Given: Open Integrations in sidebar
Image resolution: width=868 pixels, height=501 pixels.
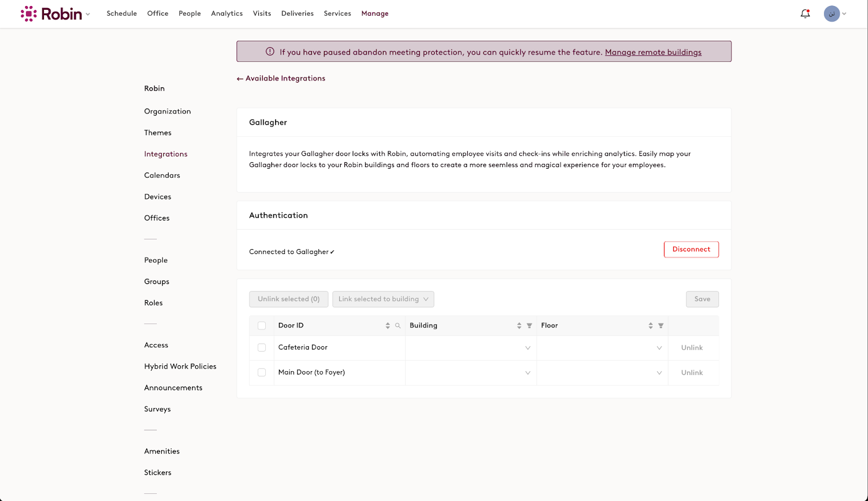Looking at the screenshot, I should pyautogui.click(x=166, y=154).
